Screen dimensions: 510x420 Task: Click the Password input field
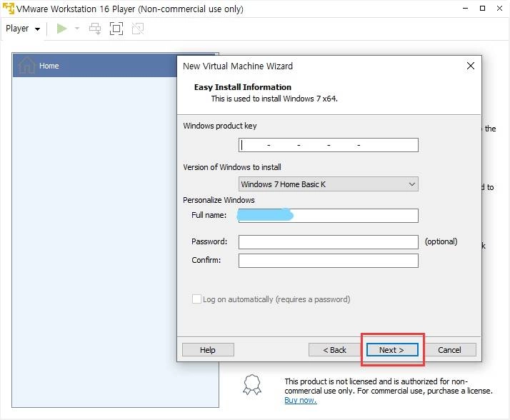click(328, 242)
